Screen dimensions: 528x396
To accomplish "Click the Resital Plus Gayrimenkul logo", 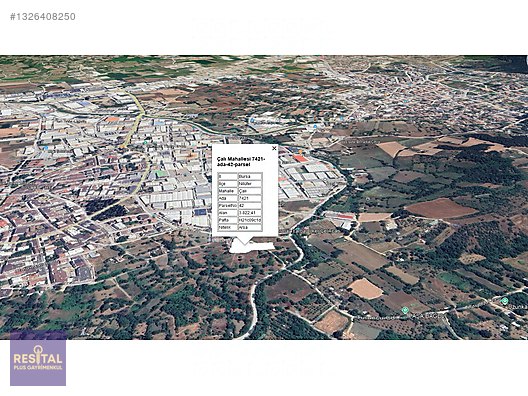I will pyautogui.click(x=38, y=358).
